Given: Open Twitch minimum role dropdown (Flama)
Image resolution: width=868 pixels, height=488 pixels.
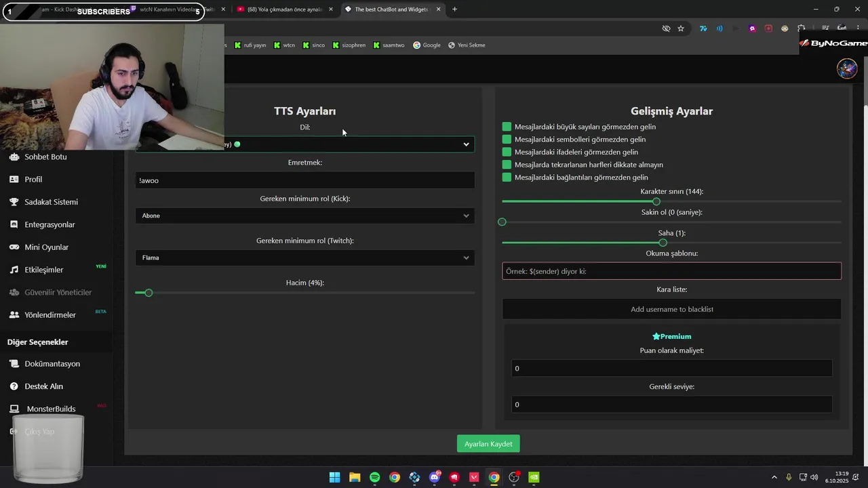Looking at the screenshot, I should 305,258.
